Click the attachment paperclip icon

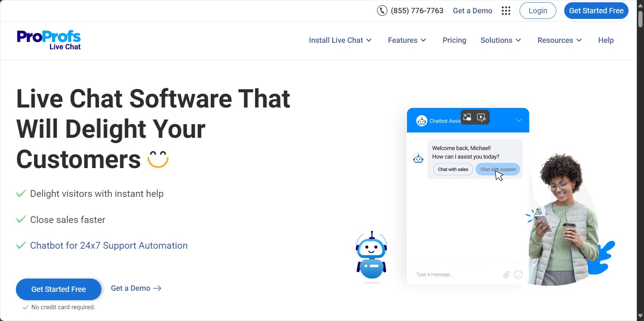click(x=507, y=274)
